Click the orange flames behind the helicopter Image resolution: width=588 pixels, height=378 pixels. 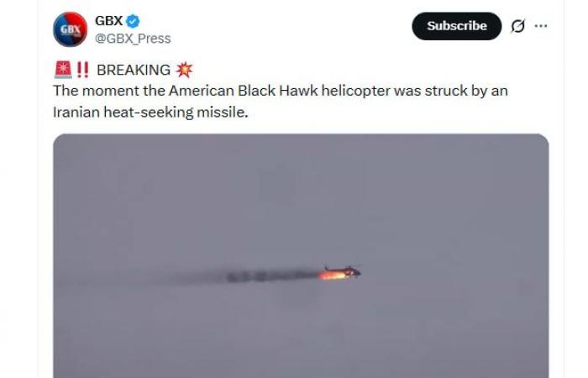point(333,276)
